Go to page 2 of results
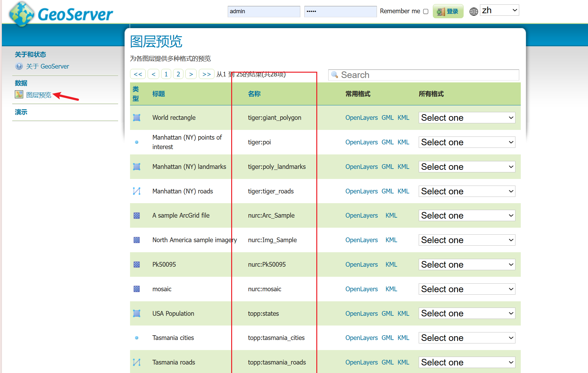588x373 pixels. click(x=178, y=74)
